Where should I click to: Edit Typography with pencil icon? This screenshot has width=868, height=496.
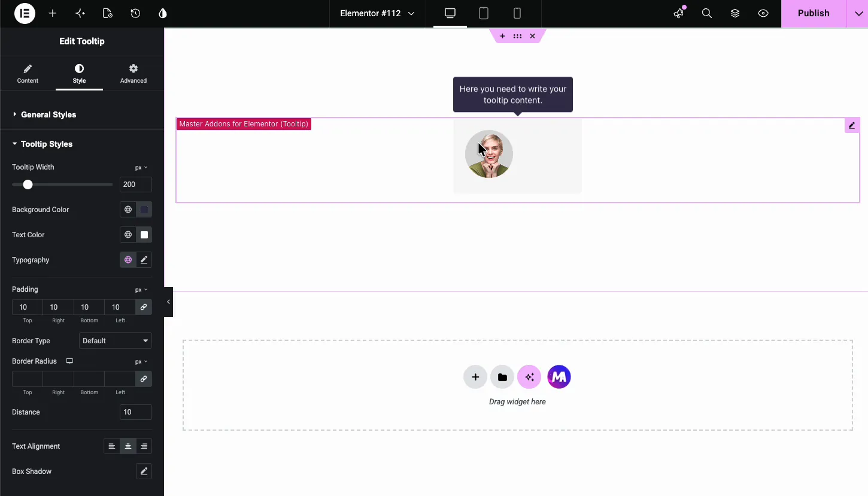[x=144, y=260]
